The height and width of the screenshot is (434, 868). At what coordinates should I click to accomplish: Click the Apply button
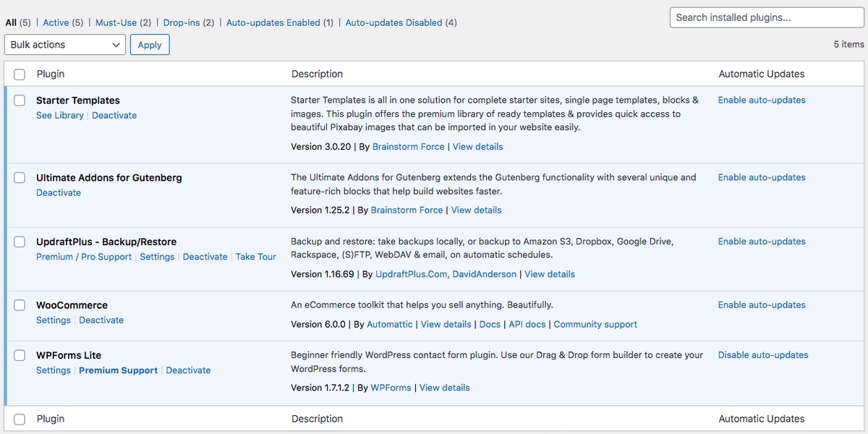150,45
